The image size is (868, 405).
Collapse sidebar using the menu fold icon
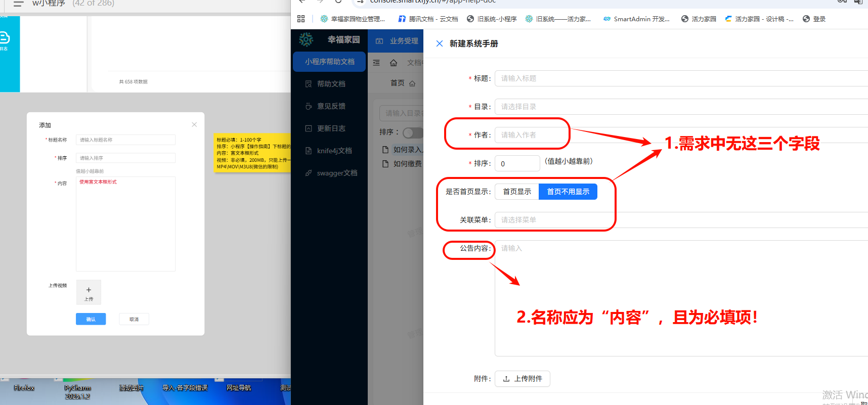[x=376, y=63]
